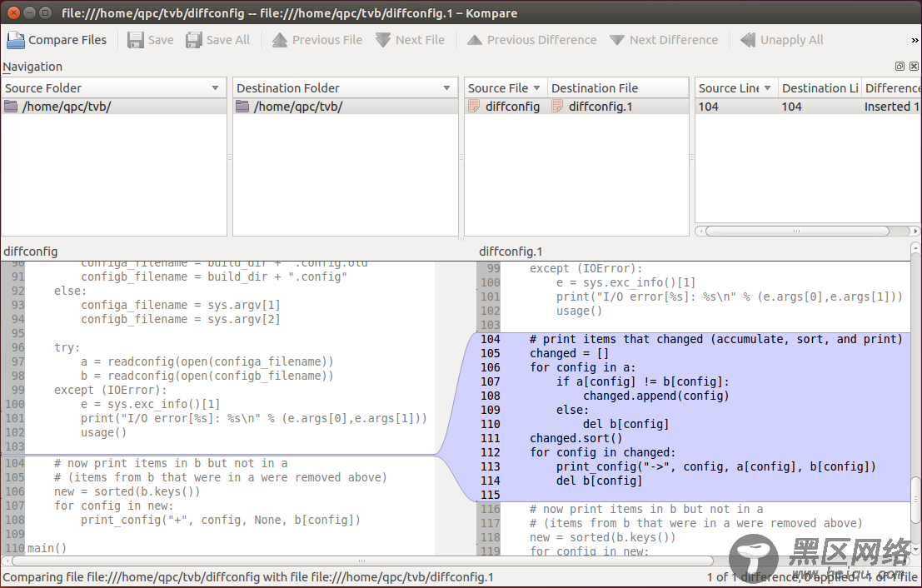Sort by Destination File column header
This screenshot has width=922, height=588.
(617, 88)
